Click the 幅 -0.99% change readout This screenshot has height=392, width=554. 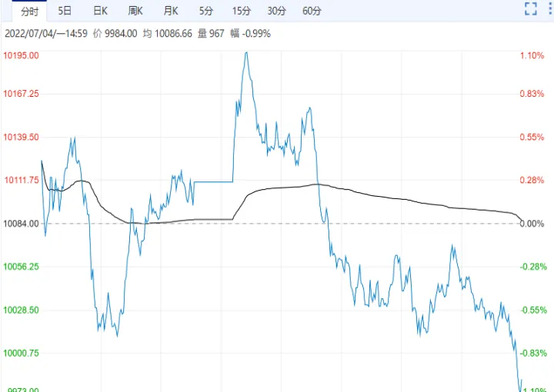[251, 34]
